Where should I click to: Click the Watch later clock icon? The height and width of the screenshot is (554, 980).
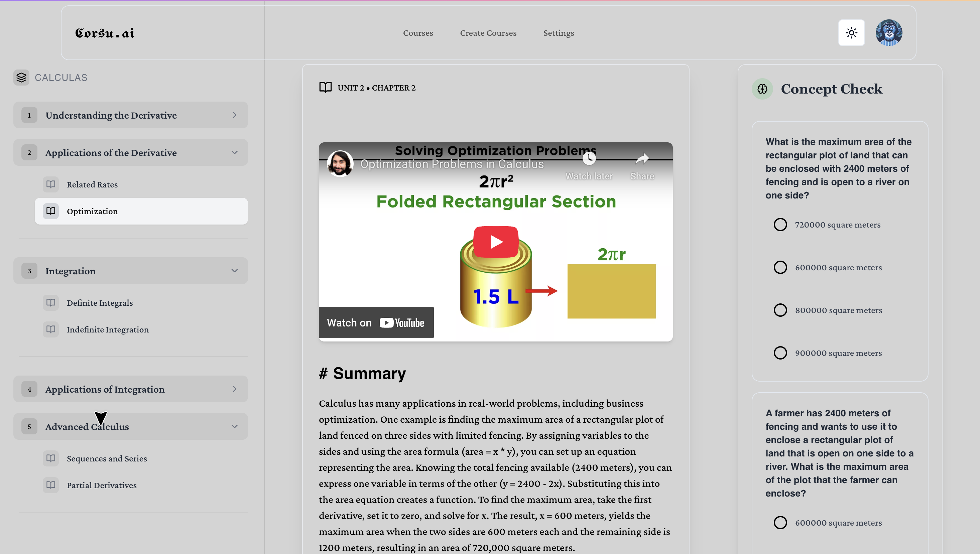coord(589,158)
